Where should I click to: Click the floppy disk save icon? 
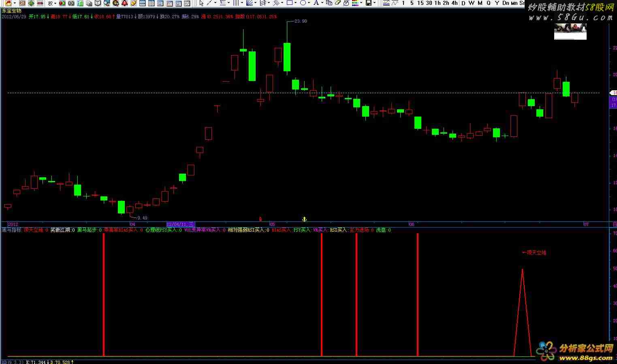[x=368, y=3]
